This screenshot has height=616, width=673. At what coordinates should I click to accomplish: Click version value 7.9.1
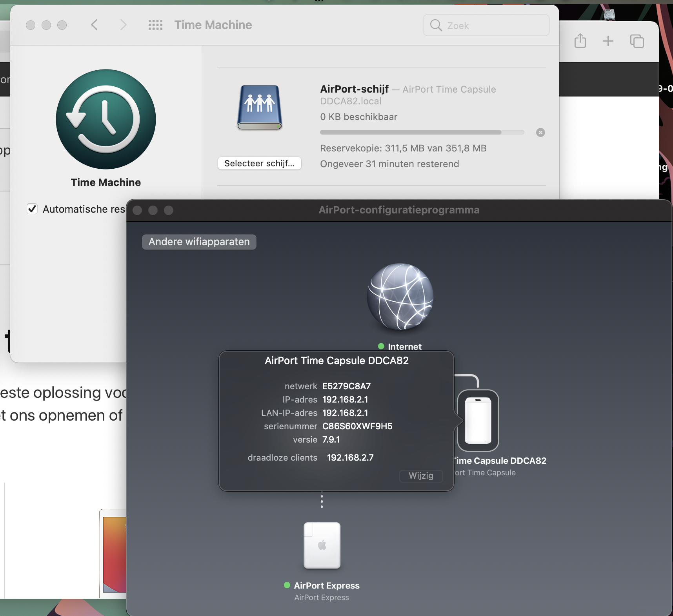[x=331, y=439]
